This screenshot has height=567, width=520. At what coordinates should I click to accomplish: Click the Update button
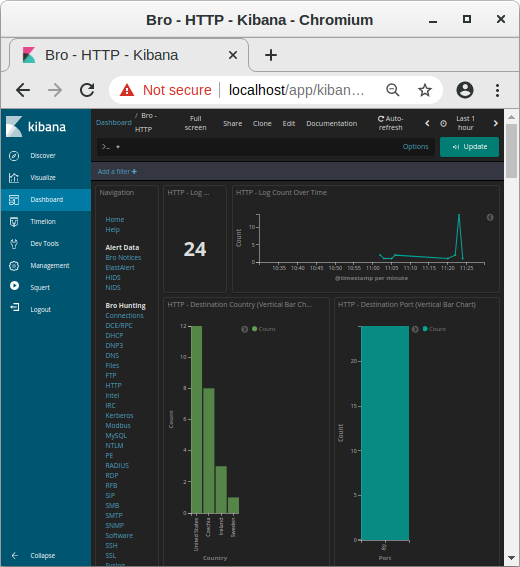pos(469,147)
